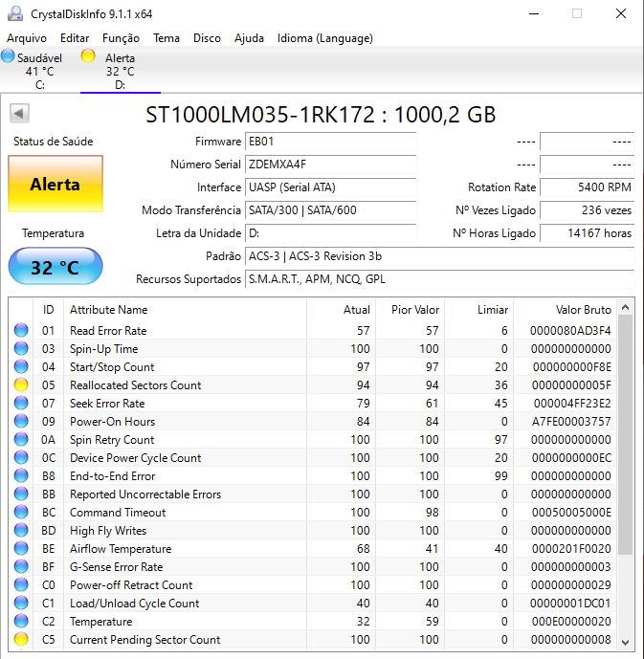Click the Valor Bruto column header
644x659 pixels.
(565, 310)
